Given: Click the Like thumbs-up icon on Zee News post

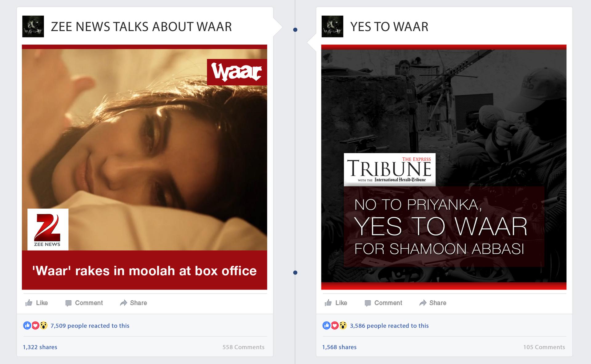Looking at the screenshot, I should click(x=29, y=303).
